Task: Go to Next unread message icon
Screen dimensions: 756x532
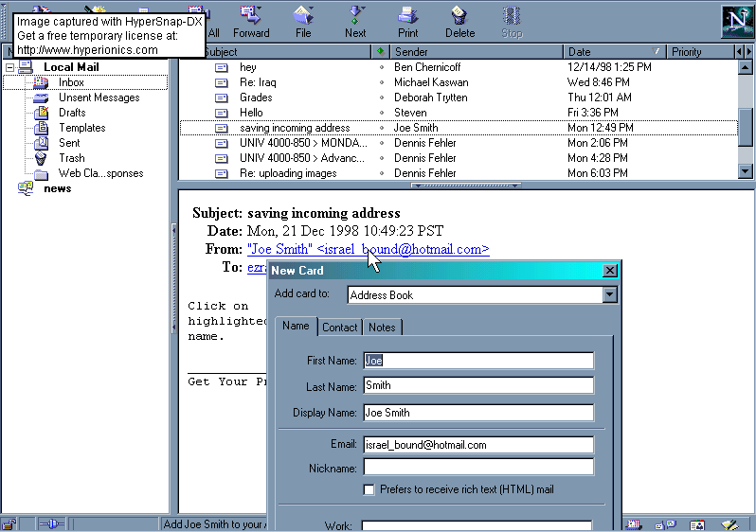Action: pyautogui.click(x=355, y=20)
